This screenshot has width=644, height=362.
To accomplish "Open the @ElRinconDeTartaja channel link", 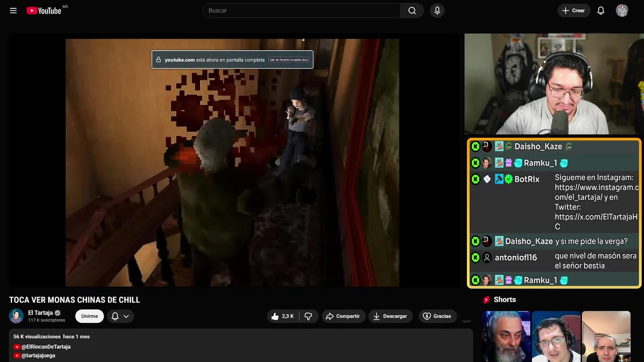I will [x=46, y=347].
